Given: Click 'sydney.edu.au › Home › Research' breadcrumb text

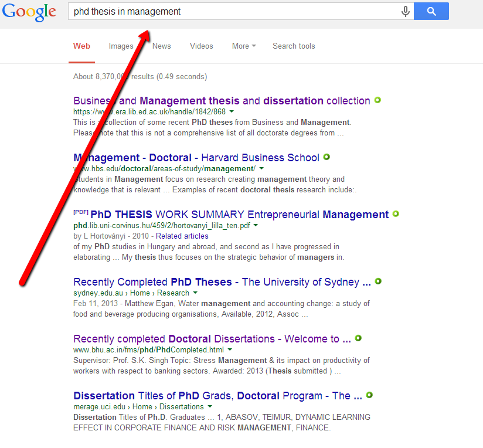Looking at the screenshot, I should pyautogui.click(x=131, y=293).
